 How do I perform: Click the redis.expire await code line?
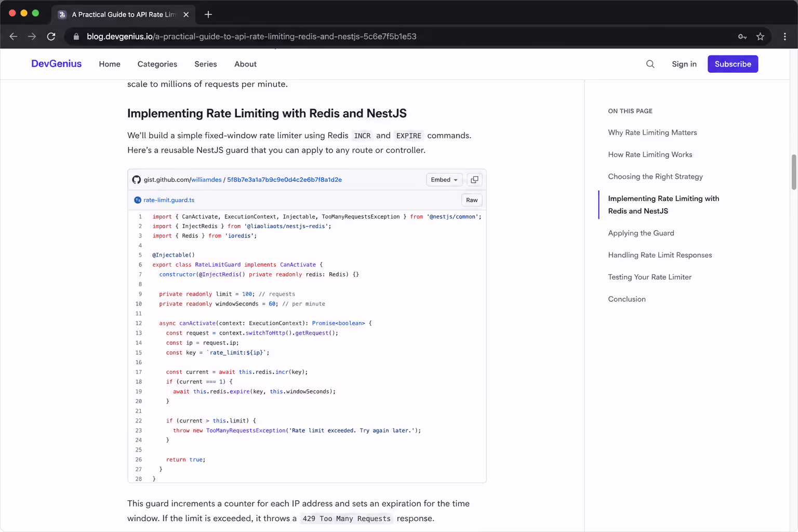[254, 392]
